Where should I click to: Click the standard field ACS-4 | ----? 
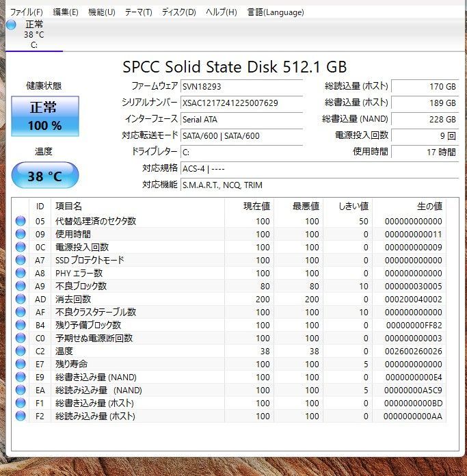(x=320, y=168)
